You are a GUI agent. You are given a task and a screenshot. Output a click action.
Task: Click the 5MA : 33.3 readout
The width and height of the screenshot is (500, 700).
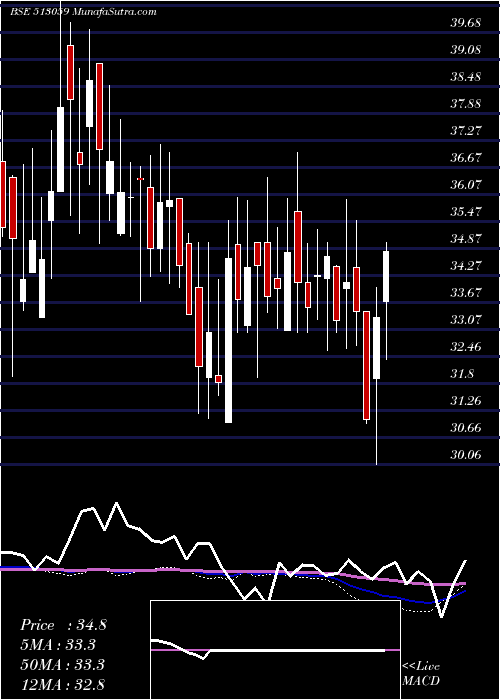(x=58, y=645)
